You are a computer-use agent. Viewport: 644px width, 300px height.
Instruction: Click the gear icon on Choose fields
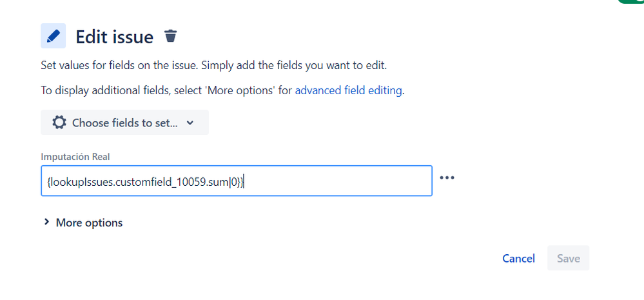(x=59, y=123)
